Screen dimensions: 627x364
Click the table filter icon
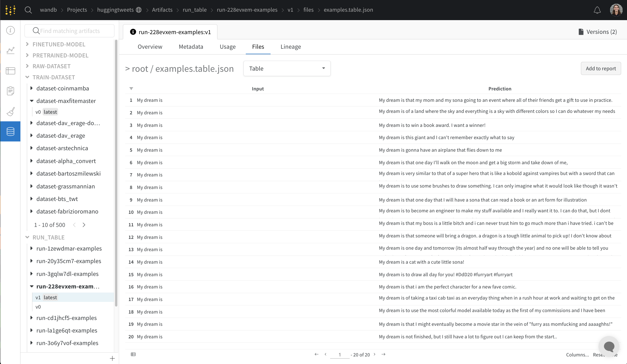(x=131, y=88)
